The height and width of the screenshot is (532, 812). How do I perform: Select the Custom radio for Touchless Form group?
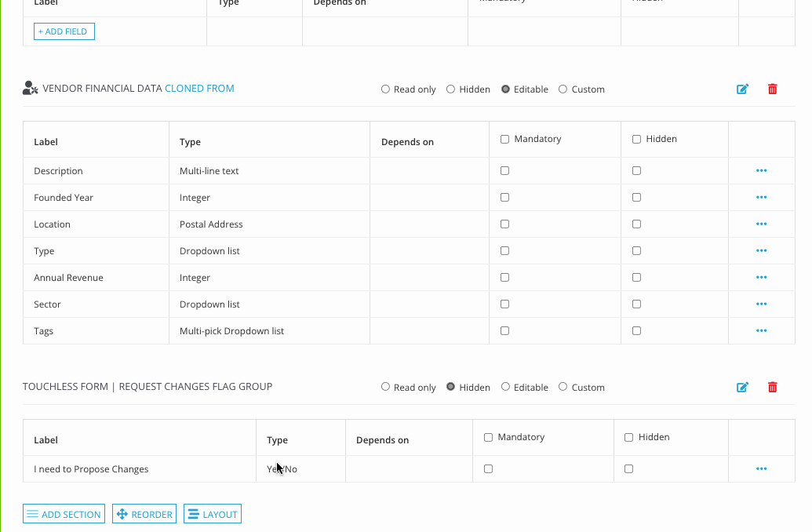pyautogui.click(x=563, y=387)
